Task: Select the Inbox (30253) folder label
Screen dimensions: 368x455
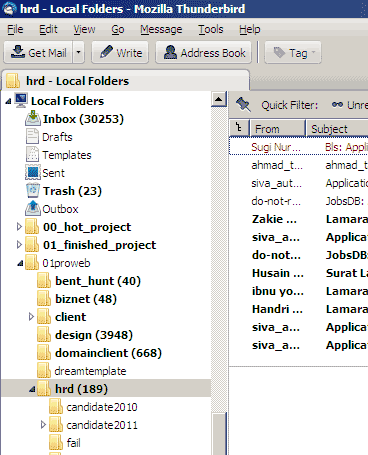Action: point(83,119)
